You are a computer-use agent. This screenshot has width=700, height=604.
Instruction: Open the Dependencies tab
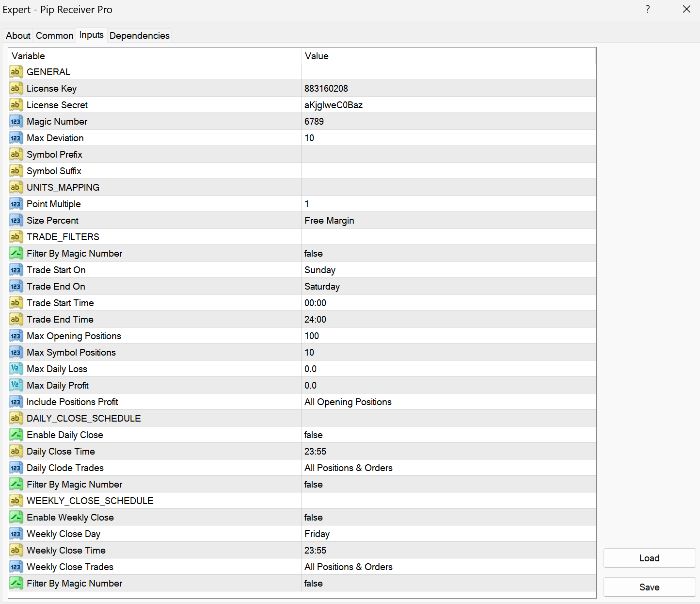click(139, 35)
